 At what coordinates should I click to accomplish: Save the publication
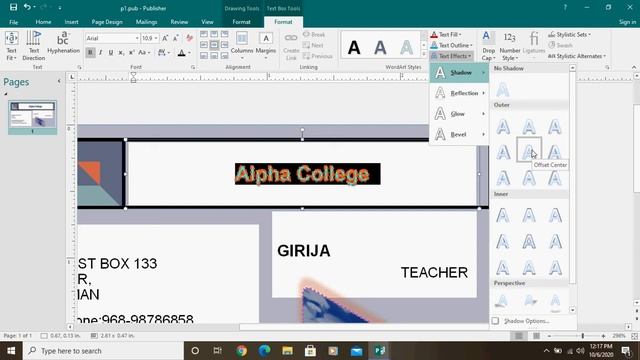pyautogui.click(x=13, y=7)
